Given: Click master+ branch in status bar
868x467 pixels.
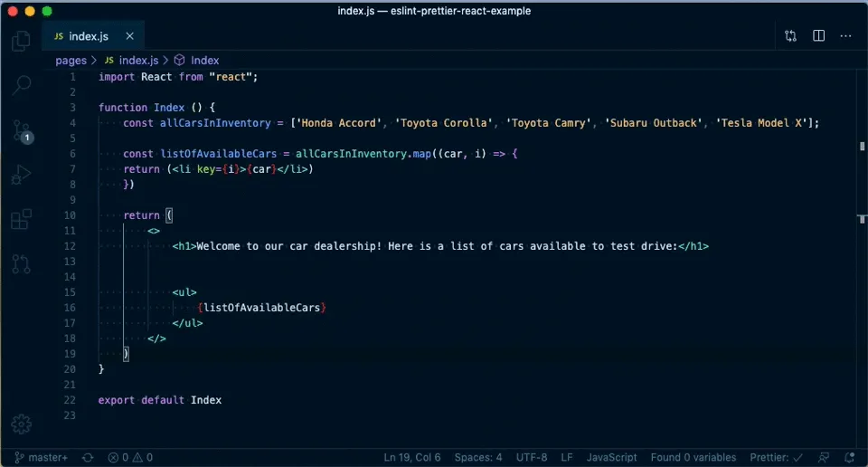Looking at the screenshot, I should coord(41,458).
